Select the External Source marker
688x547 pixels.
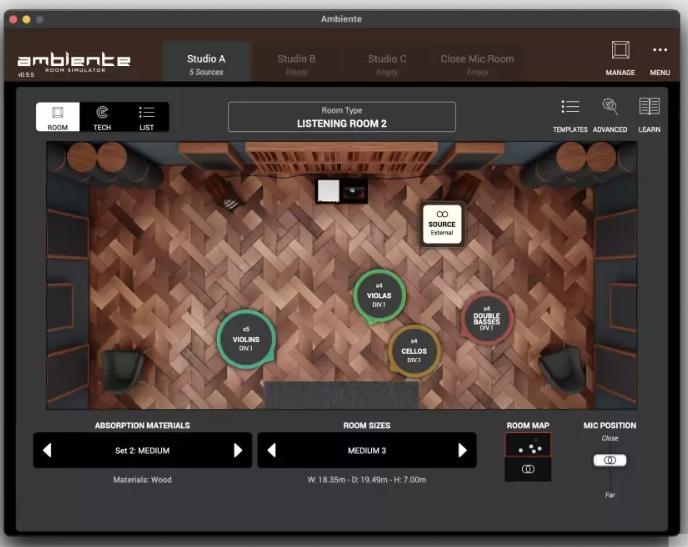442,224
